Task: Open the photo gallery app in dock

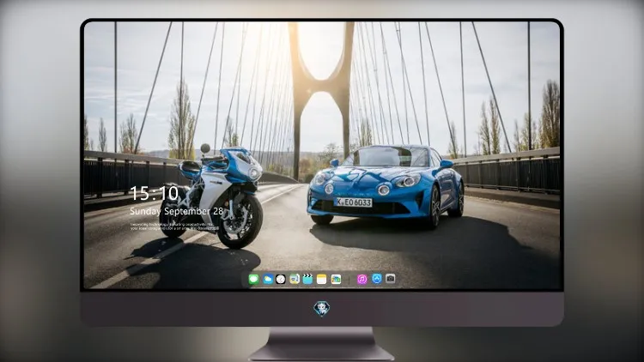Action: coord(336,280)
